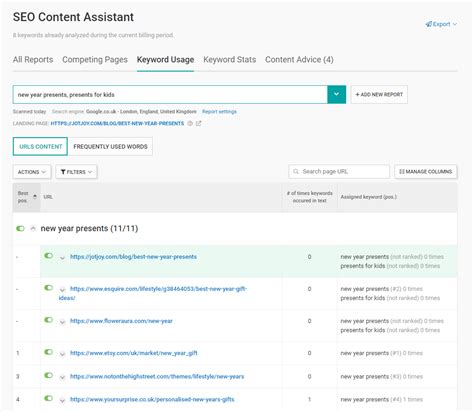474x412 pixels.
Task: Expand the floweraura.com row chevron
Action: click(x=62, y=322)
